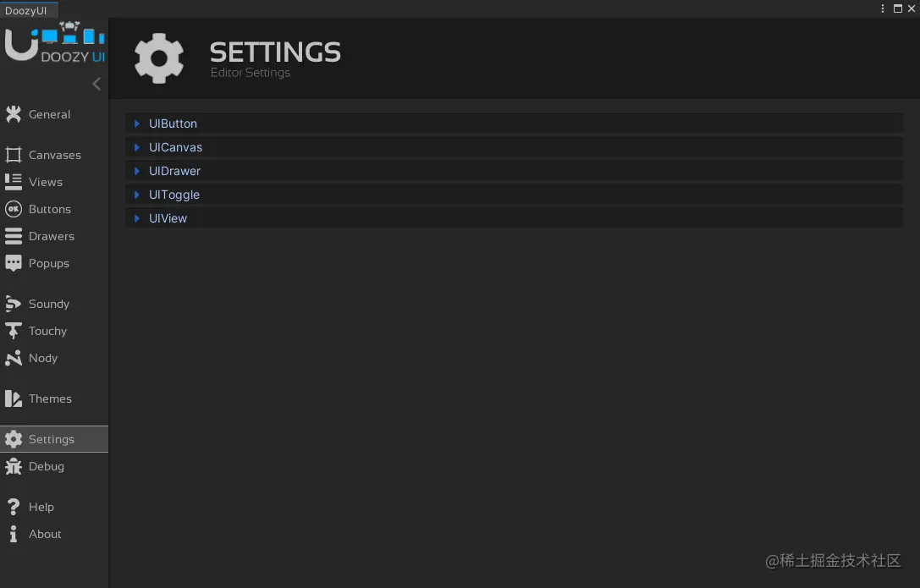Open Soundy using its sound icon

click(x=13, y=304)
